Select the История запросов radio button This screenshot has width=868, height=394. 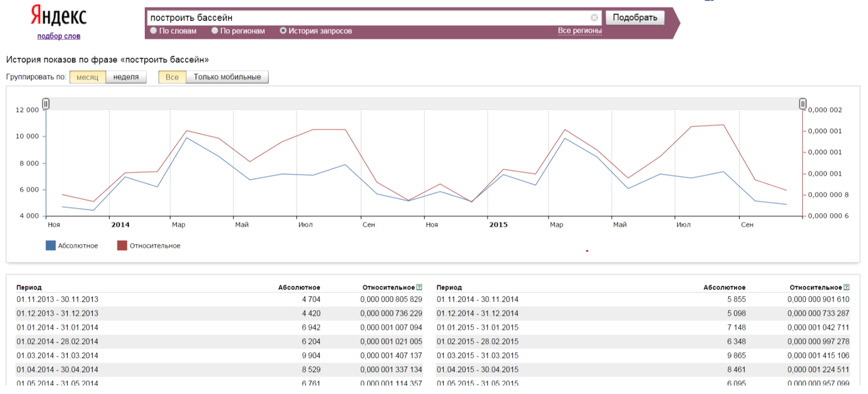coord(283,31)
